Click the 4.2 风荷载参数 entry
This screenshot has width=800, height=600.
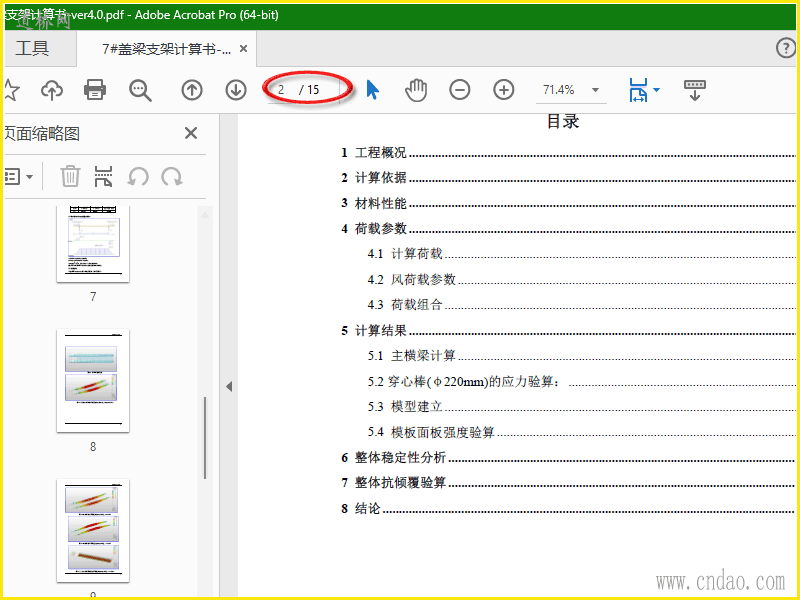point(581,279)
